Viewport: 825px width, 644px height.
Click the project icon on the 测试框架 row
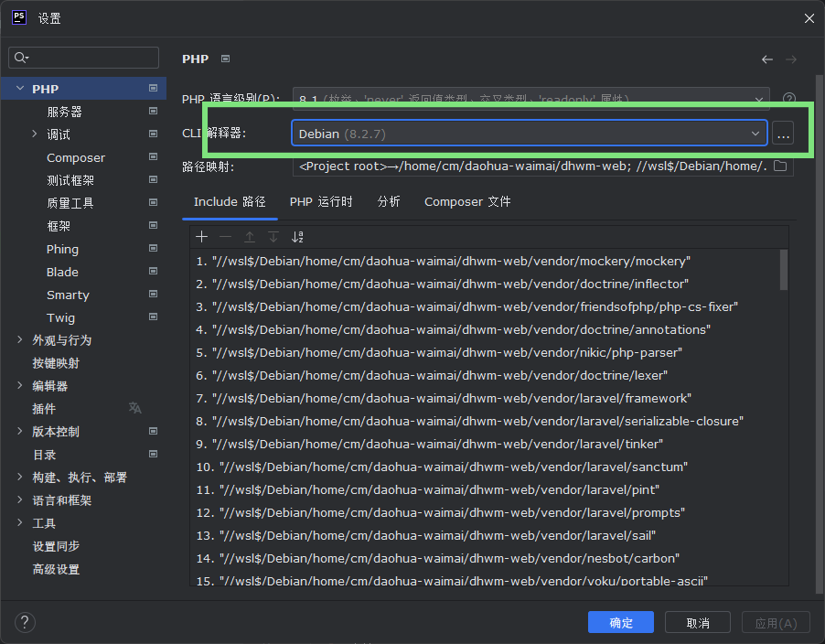pos(153,179)
